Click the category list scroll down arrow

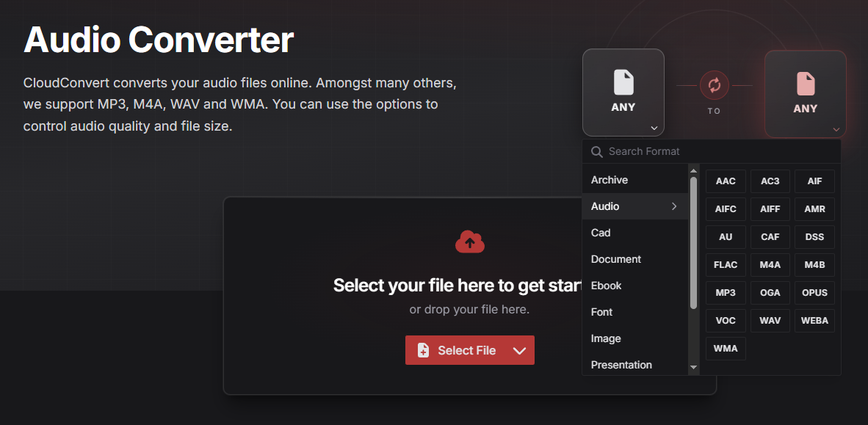694,368
